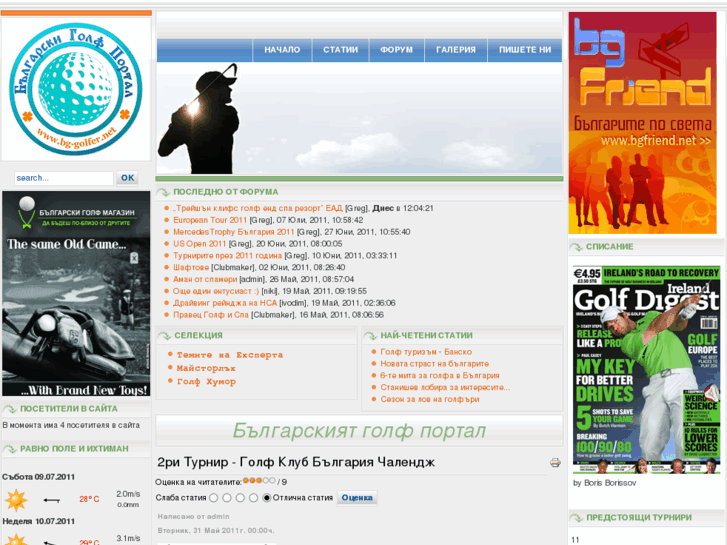Open Голф туризъм - Банско article
The image size is (727, 545).
click(426, 352)
